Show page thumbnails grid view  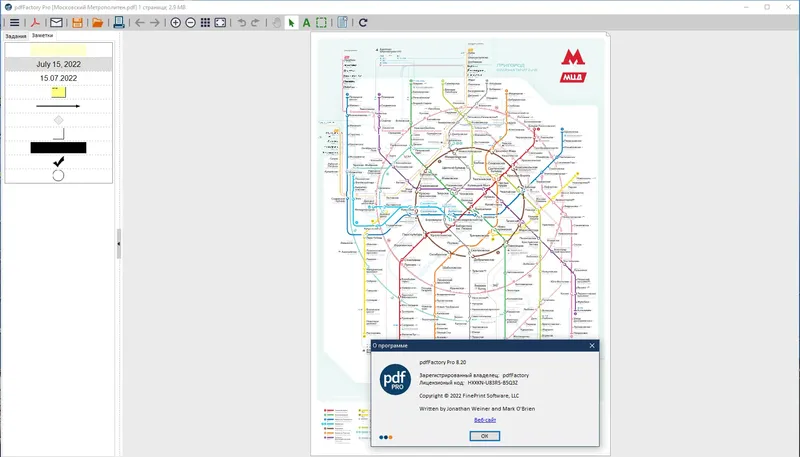(x=205, y=22)
